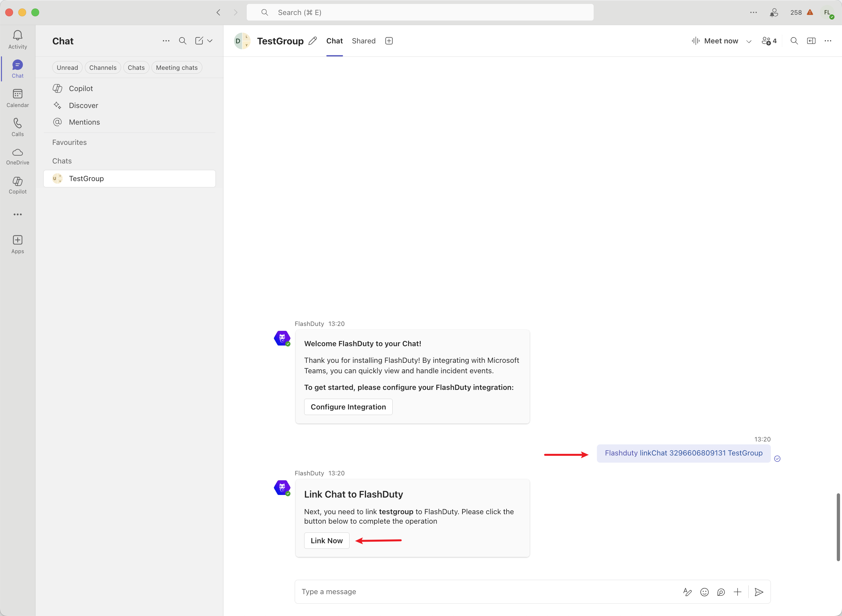Search within the chat list
The image size is (842, 616).
tap(183, 41)
